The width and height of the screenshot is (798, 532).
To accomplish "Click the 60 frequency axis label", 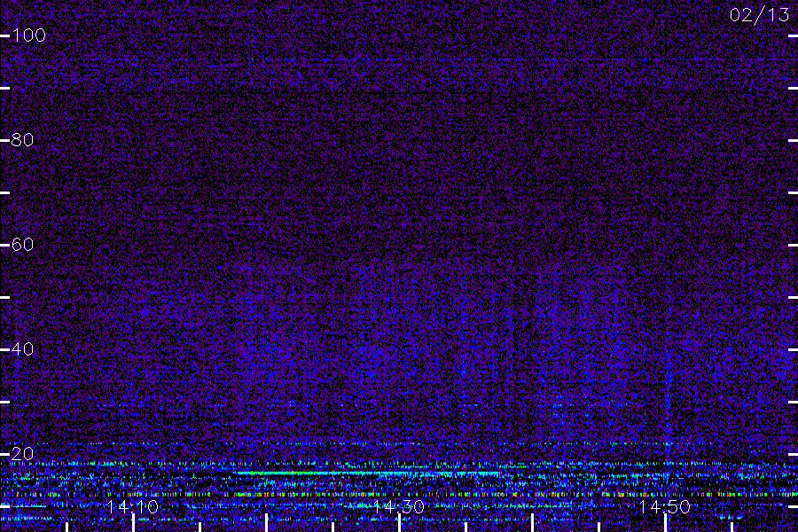I will click(22, 245).
